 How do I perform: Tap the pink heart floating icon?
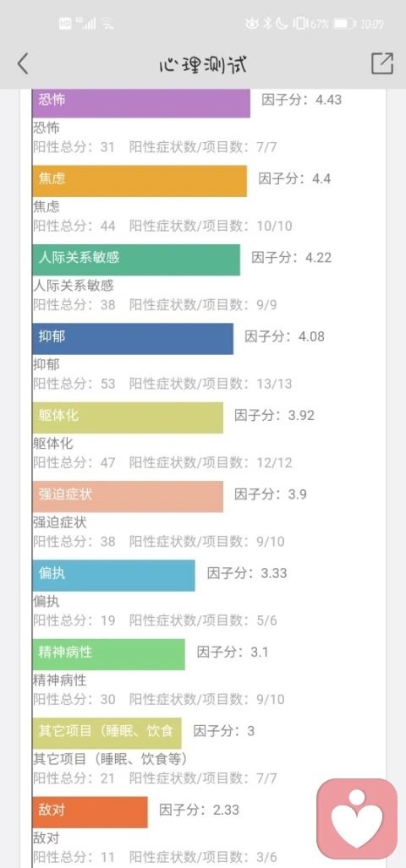tap(357, 818)
